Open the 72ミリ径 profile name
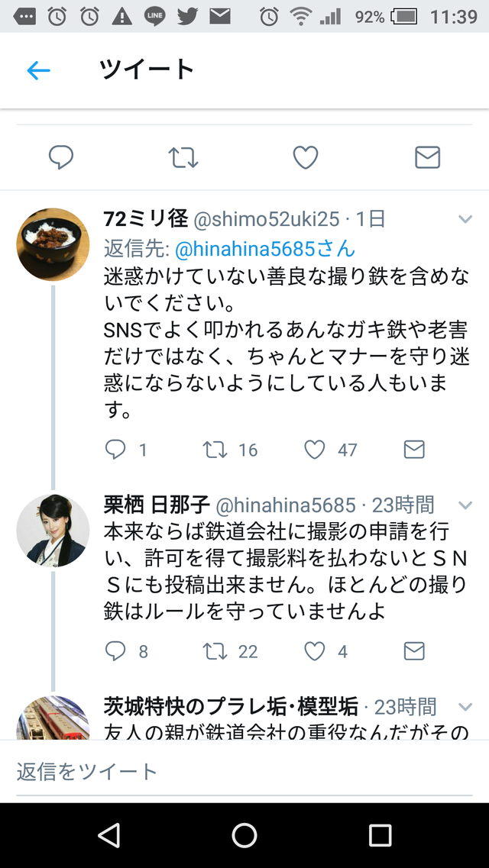The image size is (489, 868). tap(146, 219)
